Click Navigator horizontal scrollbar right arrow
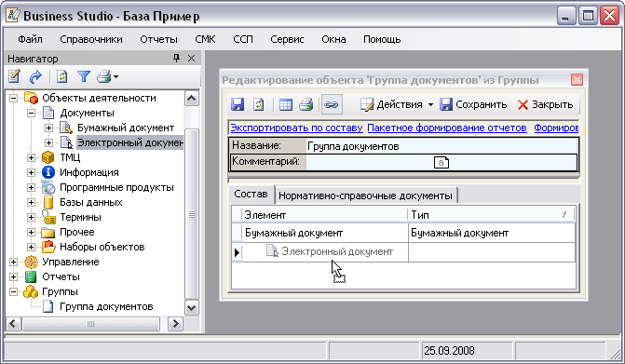625x364 pixels. [x=175, y=324]
